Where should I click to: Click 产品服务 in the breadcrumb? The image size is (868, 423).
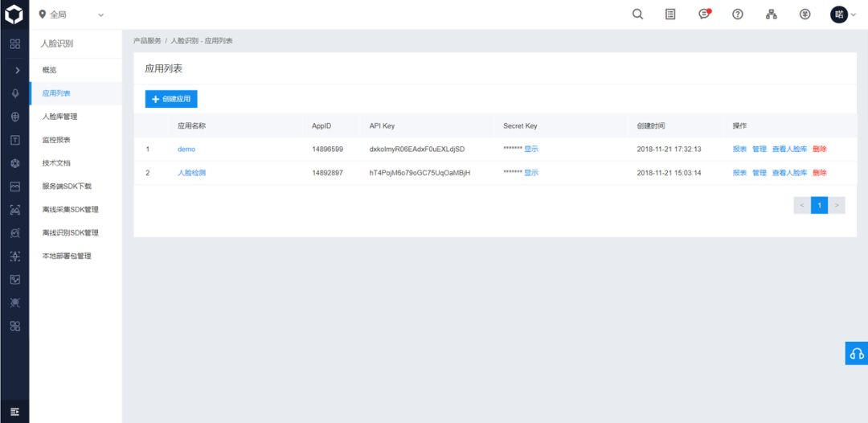147,42
